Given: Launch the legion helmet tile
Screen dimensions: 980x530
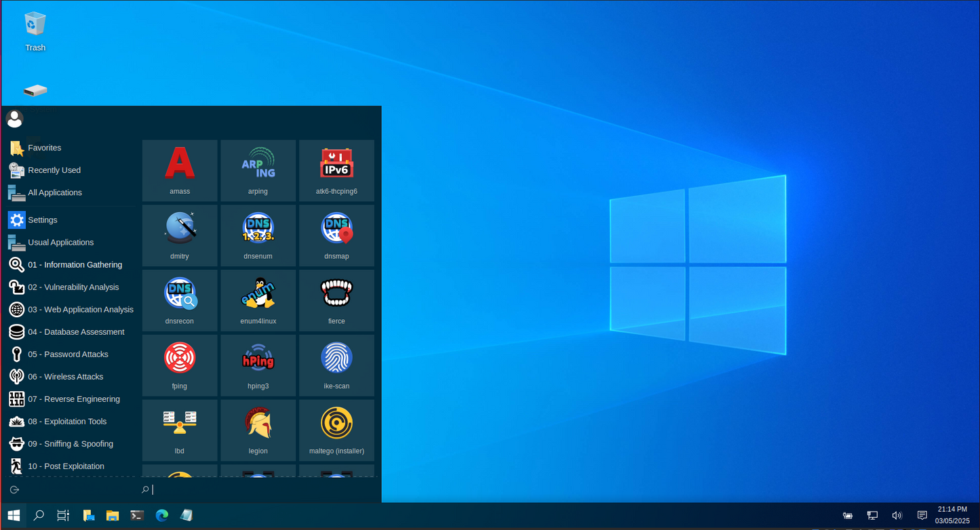Looking at the screenshot, I should [258, 430].
